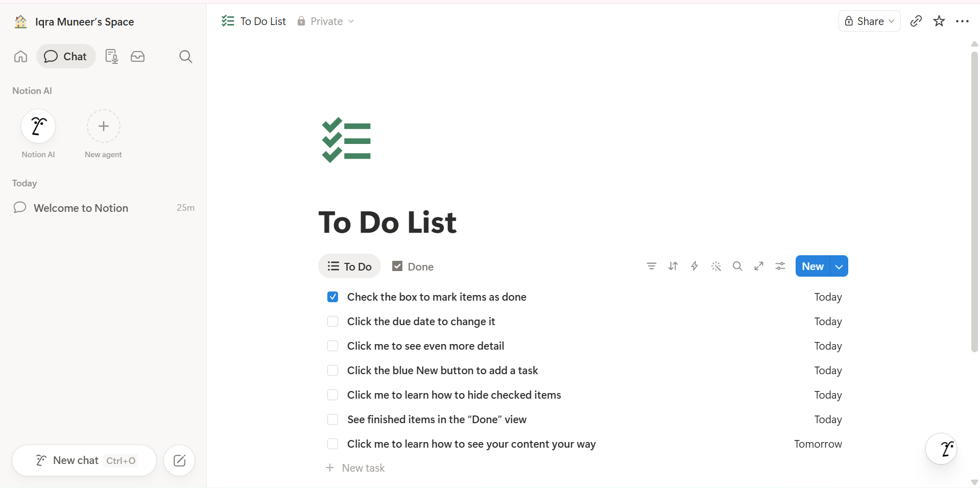Open the AI meeting notes icon

click(111, 56)
